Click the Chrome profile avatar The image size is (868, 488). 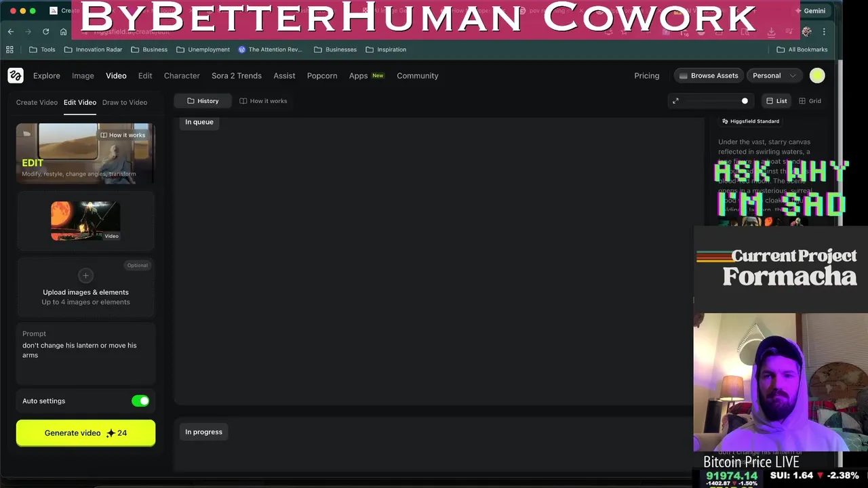pos(806,32)
